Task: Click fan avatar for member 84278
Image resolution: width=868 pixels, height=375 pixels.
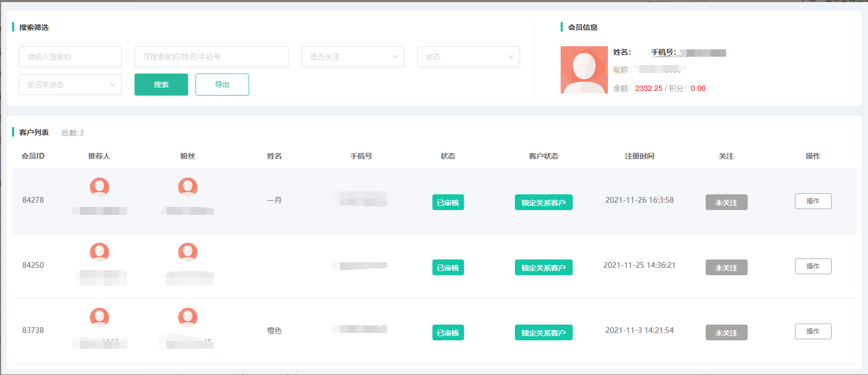Action: click(188, 187)
